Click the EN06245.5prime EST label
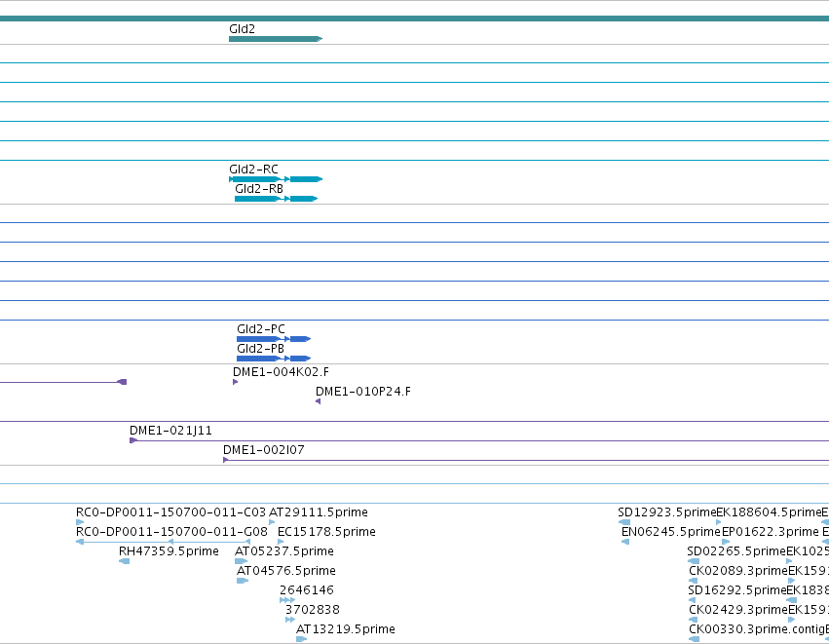 point(671,532)
